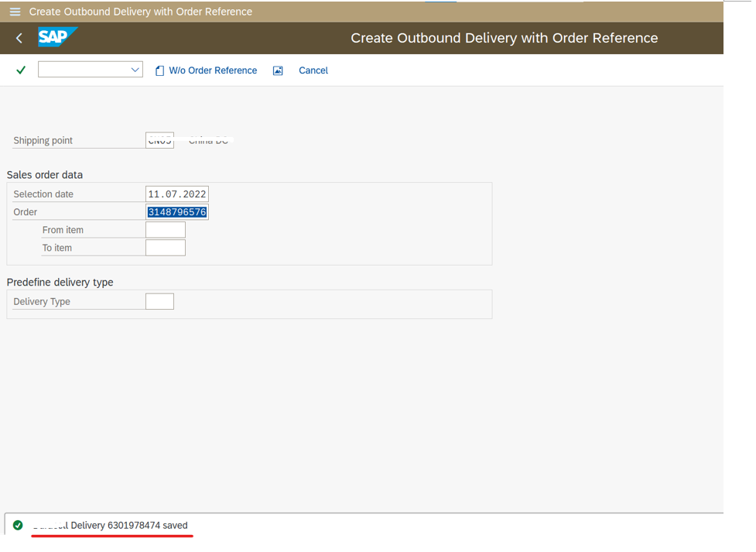Go back with the left arrow

point(19,38)
